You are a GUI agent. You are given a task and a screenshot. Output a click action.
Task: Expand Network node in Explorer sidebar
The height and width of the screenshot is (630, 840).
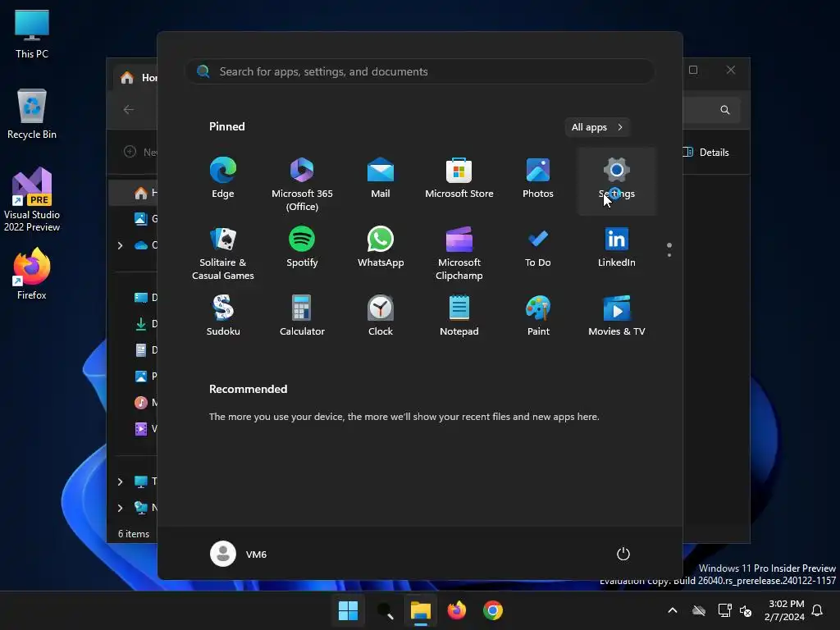120,508
